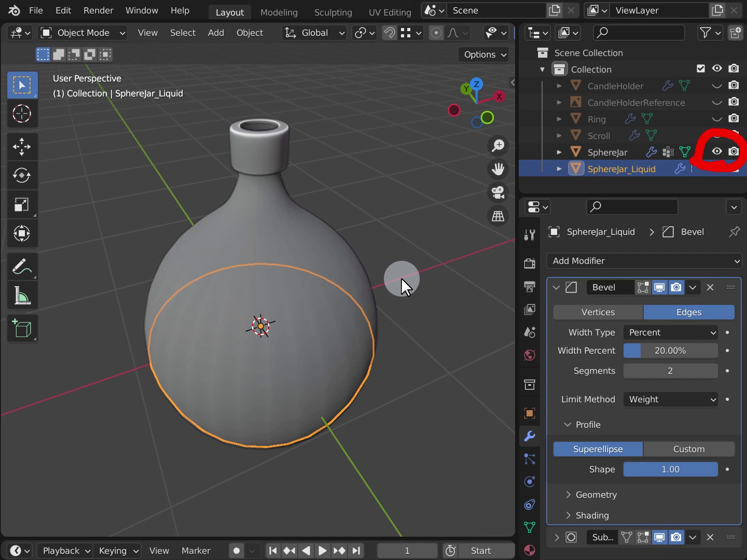Pick the Measure ruler tool
Image resolution: width=747 pixels, height=560 pixels.
(22, 296)
